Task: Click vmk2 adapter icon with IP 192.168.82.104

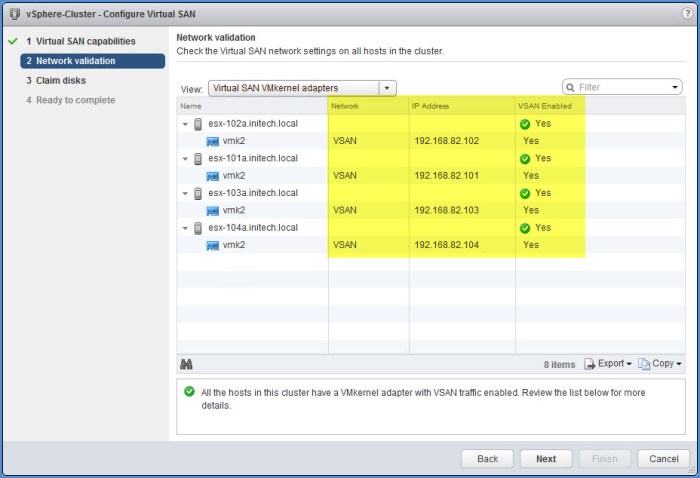Action: click(212, 245)
